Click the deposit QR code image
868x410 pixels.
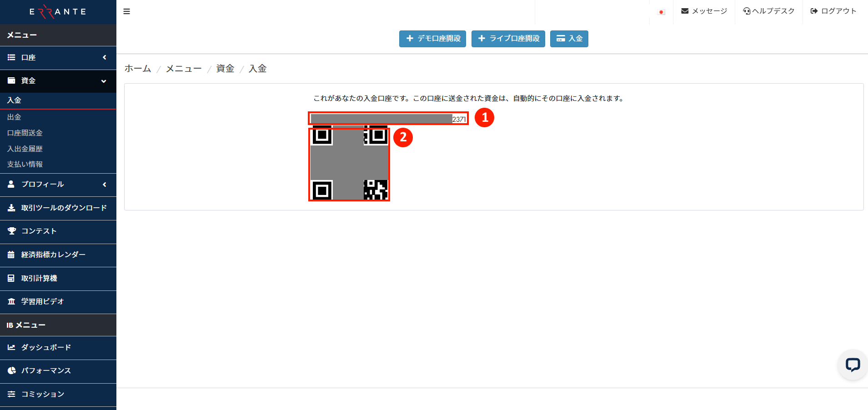coord(349,165)
